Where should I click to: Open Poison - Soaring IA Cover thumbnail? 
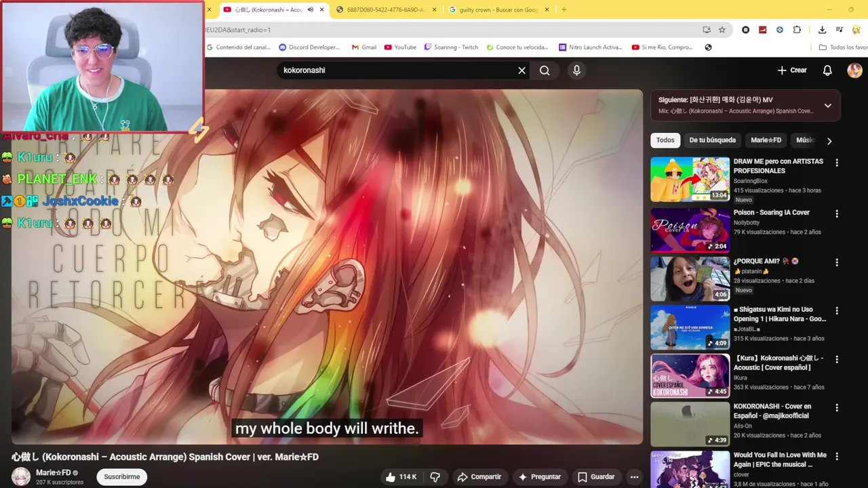pos(690,230)
